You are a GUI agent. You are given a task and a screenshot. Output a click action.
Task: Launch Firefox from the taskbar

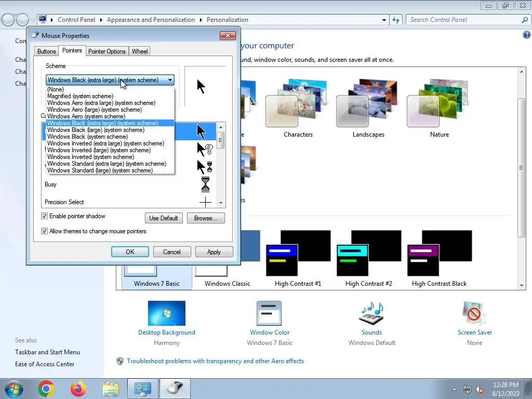pyautogui.click(x=78, y=389)
